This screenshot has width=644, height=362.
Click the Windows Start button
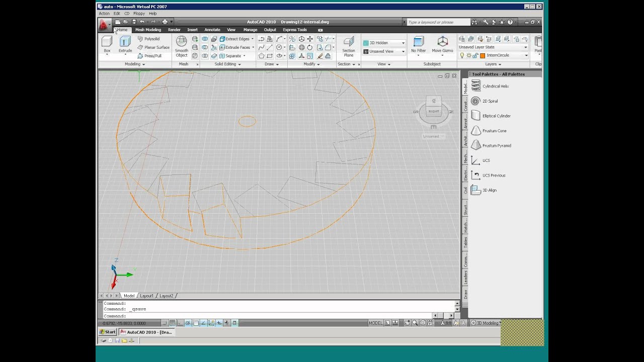tap(108, 332)
